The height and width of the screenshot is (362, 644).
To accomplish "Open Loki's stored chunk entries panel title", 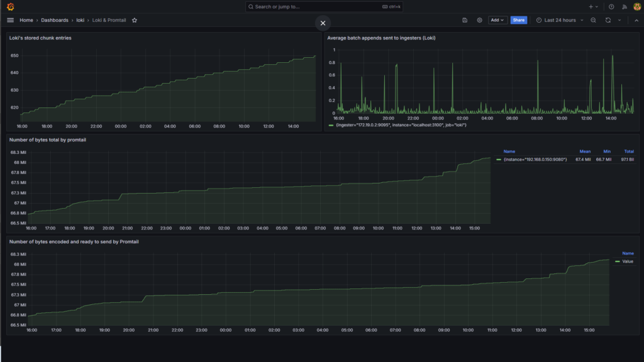I will click(40, 38).
